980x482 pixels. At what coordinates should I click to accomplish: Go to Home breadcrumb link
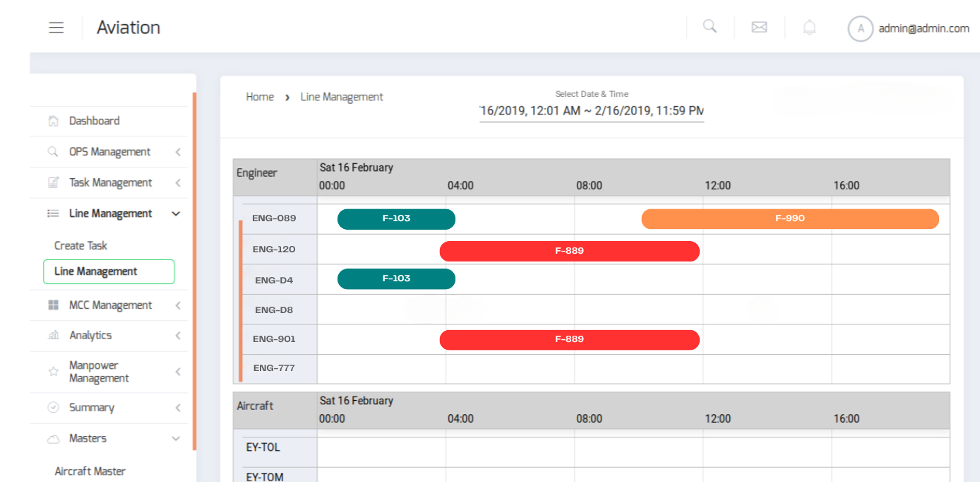[x=260, y=97]
